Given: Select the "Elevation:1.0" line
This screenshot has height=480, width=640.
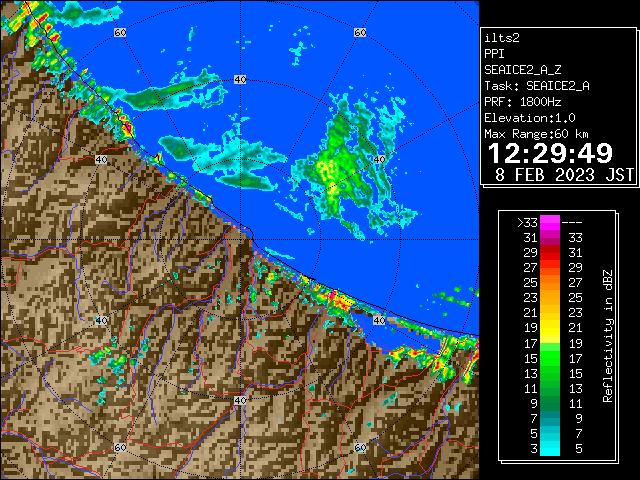Looking at the screenshot, I should pyautogui.click(x=529, y=118).
